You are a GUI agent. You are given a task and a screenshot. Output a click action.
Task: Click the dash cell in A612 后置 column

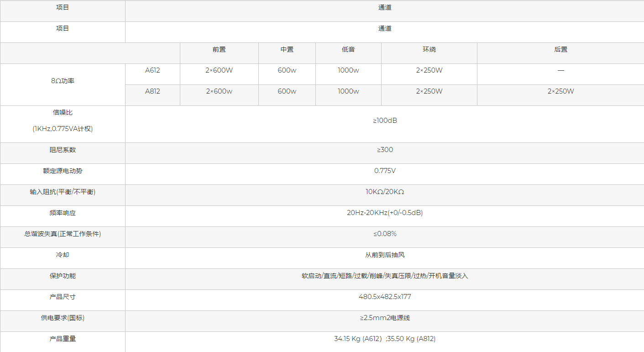[x=560, y=71]
